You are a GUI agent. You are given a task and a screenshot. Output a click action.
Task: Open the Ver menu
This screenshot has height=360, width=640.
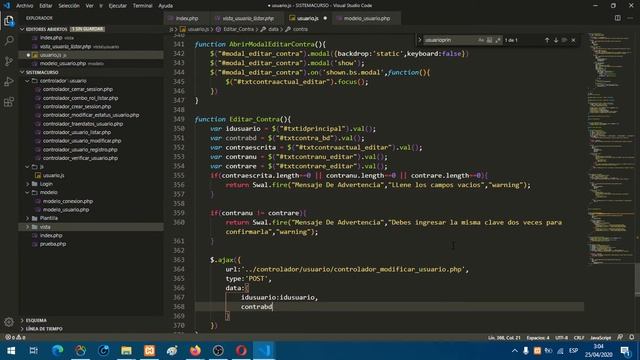[89, 6]
